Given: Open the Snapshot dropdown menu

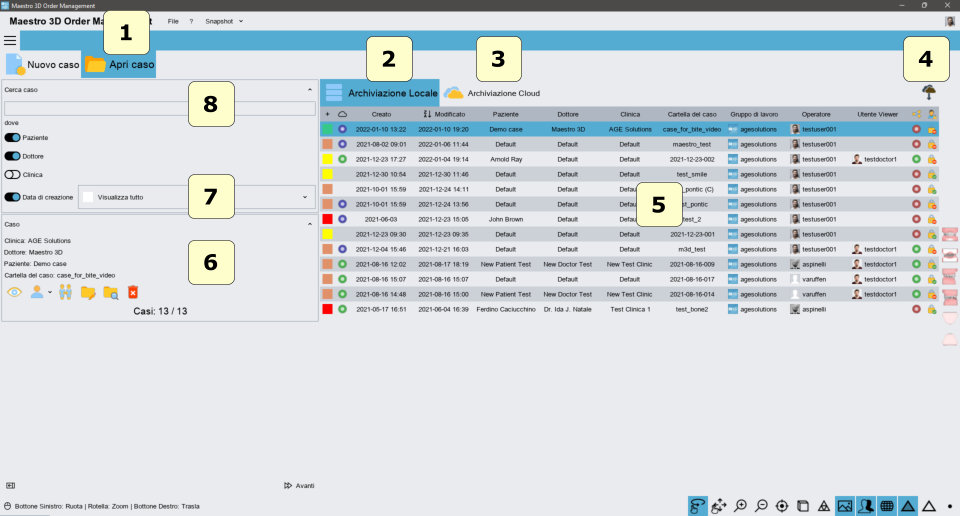Looking at the screenshot, I should (224, 21).
